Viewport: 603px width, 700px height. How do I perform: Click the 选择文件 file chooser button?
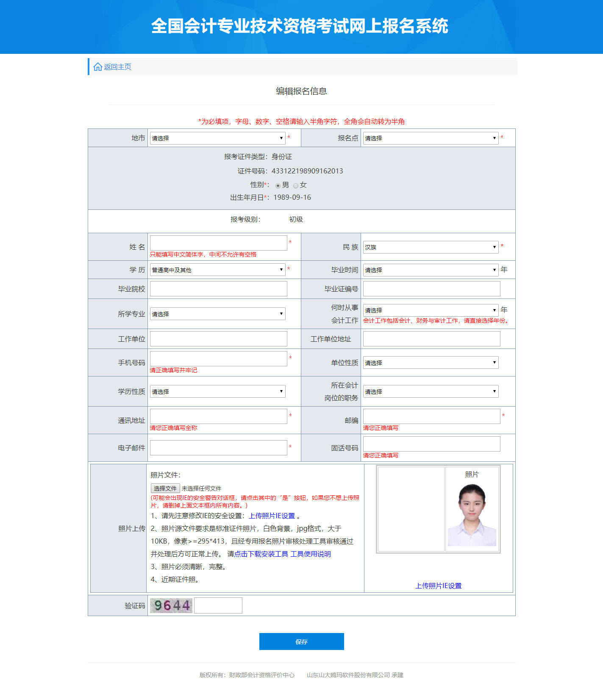(165, 488)
